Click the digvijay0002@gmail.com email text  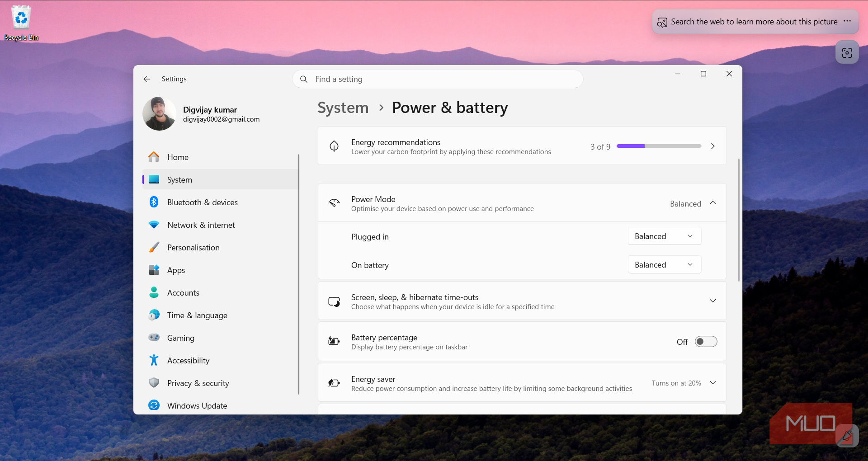pos(221,119)
